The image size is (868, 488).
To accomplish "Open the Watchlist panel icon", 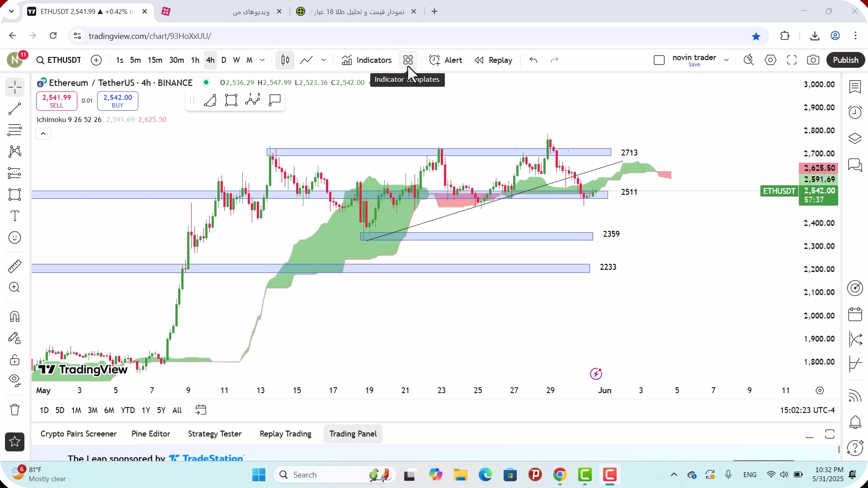I will click(x=855, y=87).
